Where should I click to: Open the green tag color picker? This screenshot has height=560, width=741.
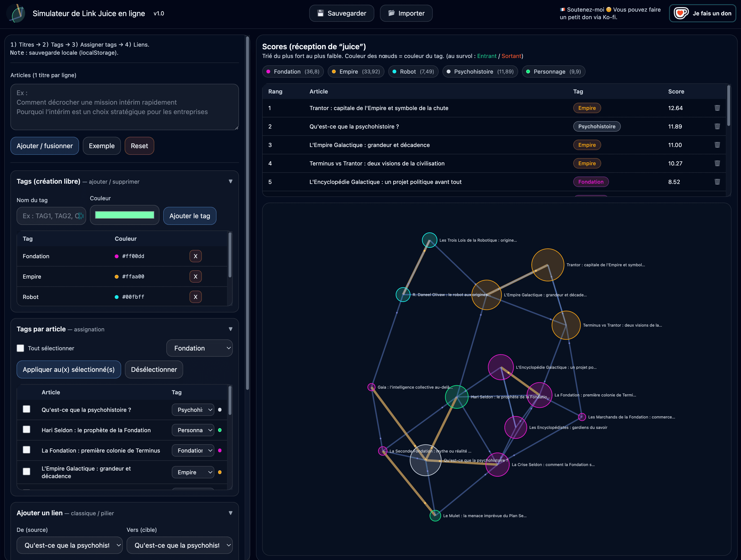point(125,215)
